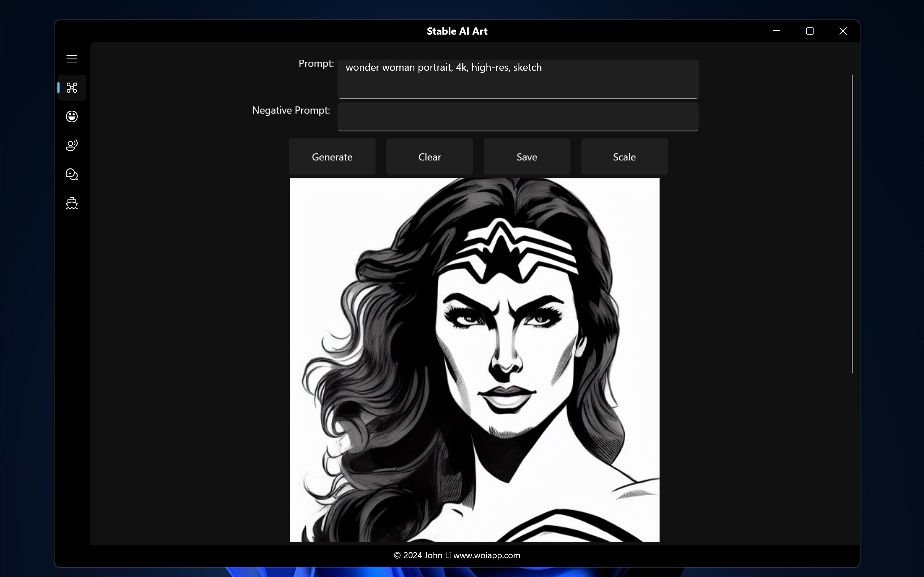Open the hamburger navigation menu
Screen dimensions: 924x577
pos(72,59)
